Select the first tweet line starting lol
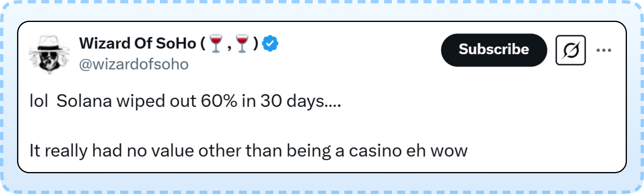Viewport: 644px width, 194px height. [185, 101]
